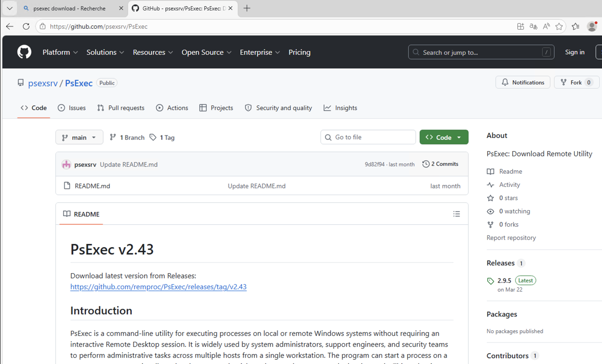
Task: Open the browser apps grid icon
Action: 520,26
